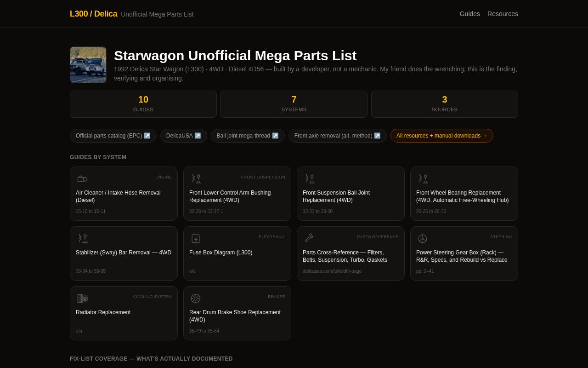Image resolution: width=588 pixels, height=368 pixels.
Task: Click the suspension icon on Lower Control Arm Bushing card
Action: coord(196,178)
